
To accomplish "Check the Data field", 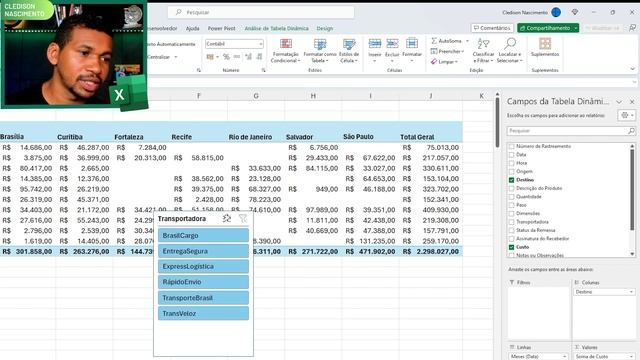I will 511,155.
